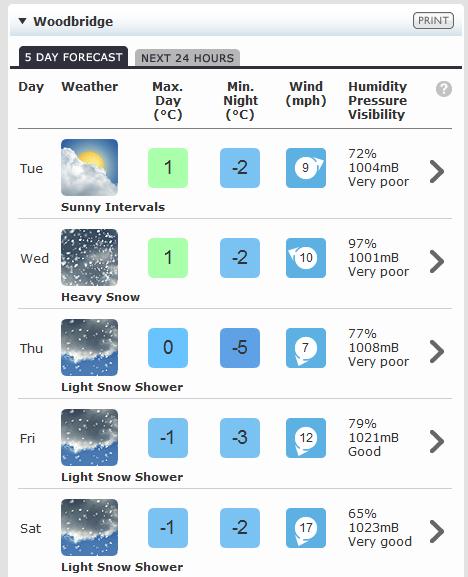The height and width of the screenshot is (577, 468).
Task: Click Saturday's Light Snow Shower weather icon
Action: pos(89,527)
